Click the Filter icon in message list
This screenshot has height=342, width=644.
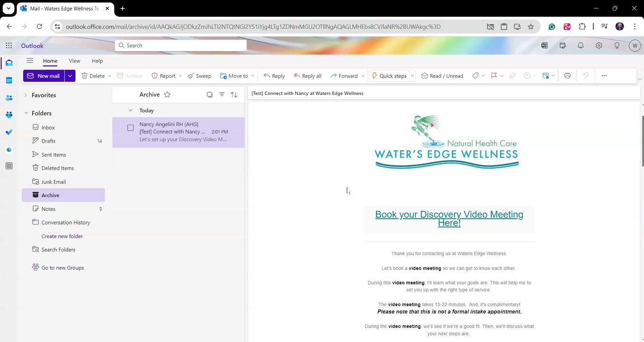pos(221,95)
